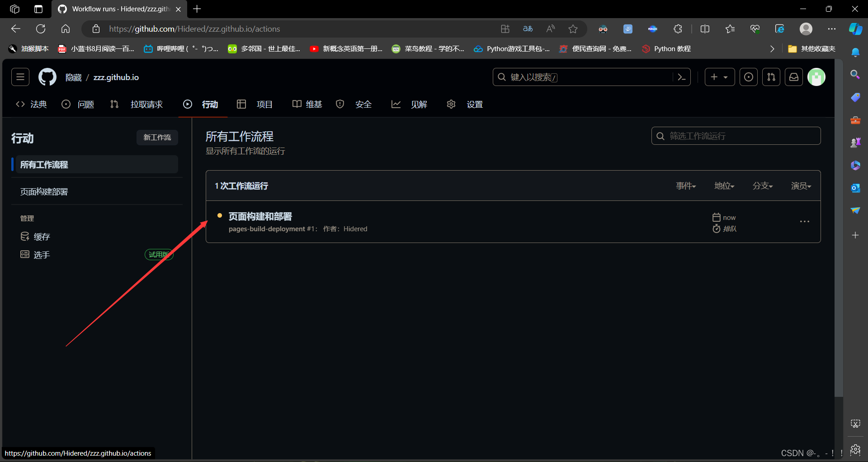Open the pull requests icon near the avatar

771,77
